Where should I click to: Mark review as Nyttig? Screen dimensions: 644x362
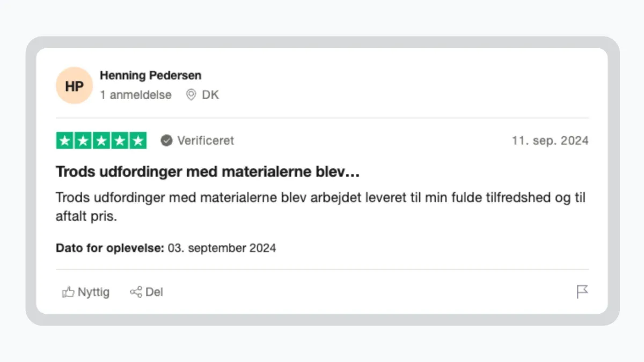(x=86, y=292)
